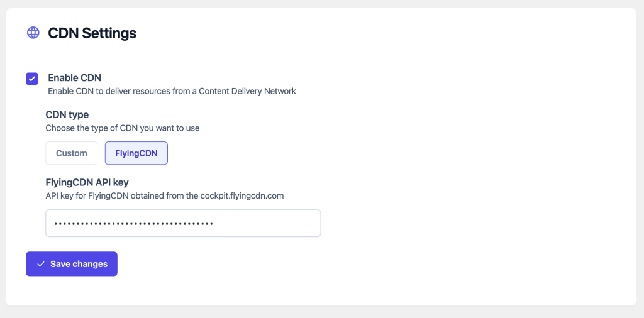Uncheck the Enable CDN checkbox
Image resolution: width=644 pixels, height=318 pixels.
(x=32, y=79)
